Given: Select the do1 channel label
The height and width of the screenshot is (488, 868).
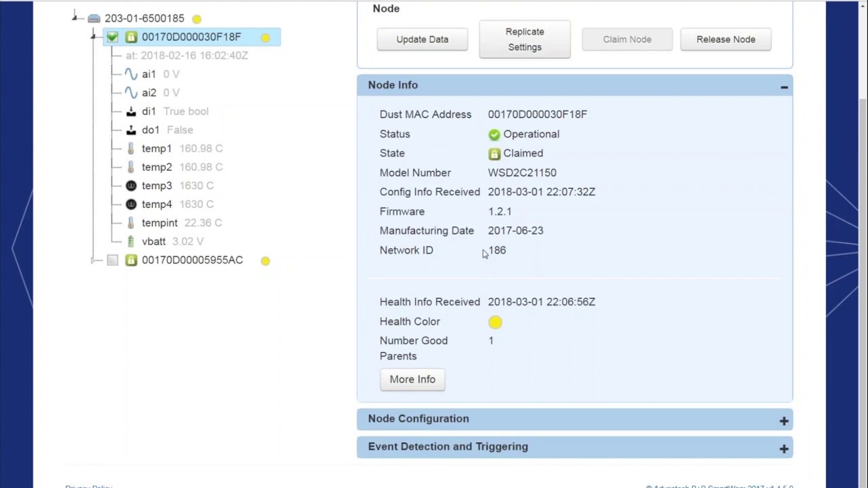Looking at the screenshot, I should click(151, 130).
